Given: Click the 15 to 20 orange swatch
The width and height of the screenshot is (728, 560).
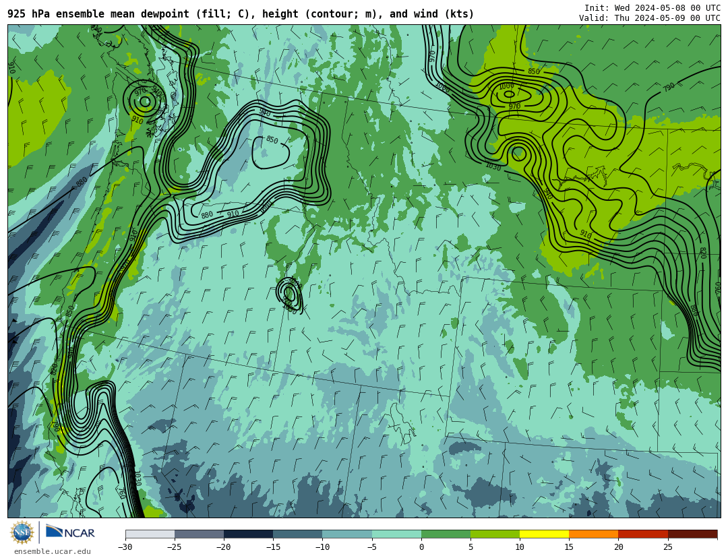Looking at the screenshot, I should tap(594, 534).
